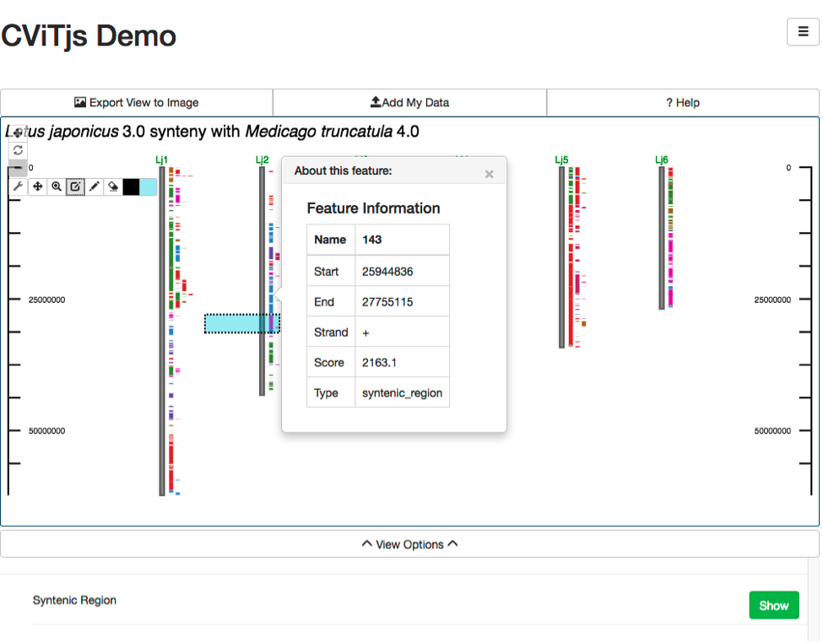
Task: Select the pan move tool
Action: [38, 187]
